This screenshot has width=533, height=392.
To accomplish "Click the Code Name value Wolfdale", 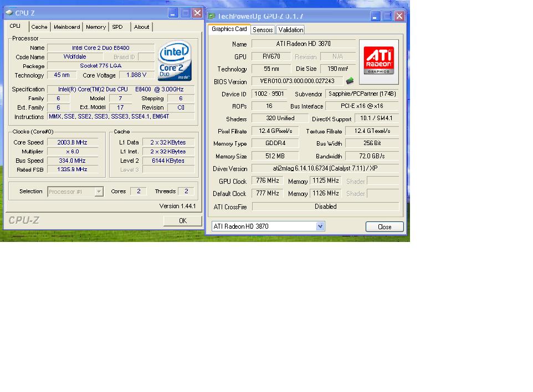I will coord(75,56).
